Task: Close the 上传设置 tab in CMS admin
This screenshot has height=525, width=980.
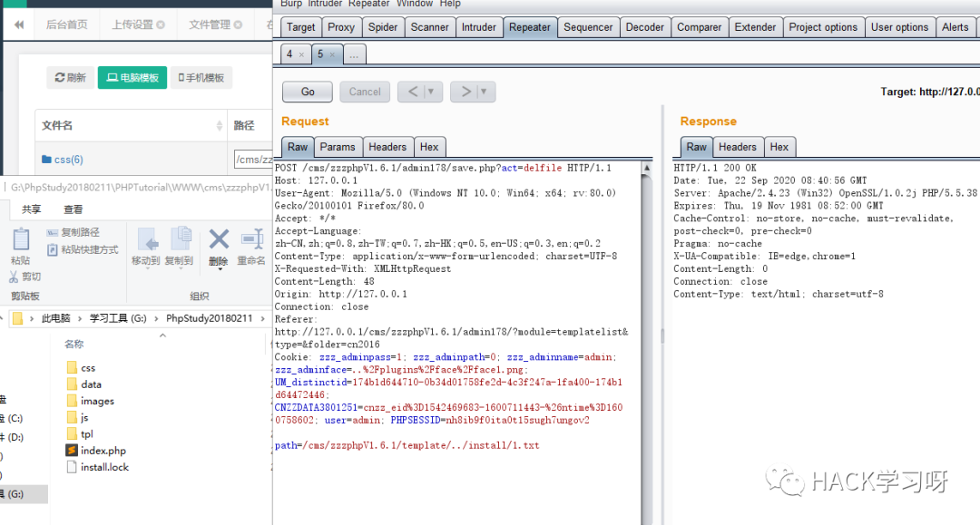Action: tap(161, 25)
